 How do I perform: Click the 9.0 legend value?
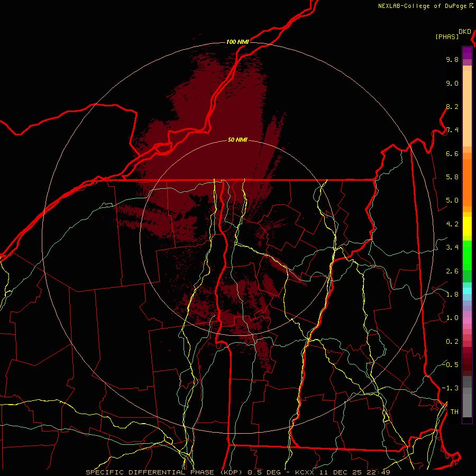pyautogui.click(x=452, y=83)
